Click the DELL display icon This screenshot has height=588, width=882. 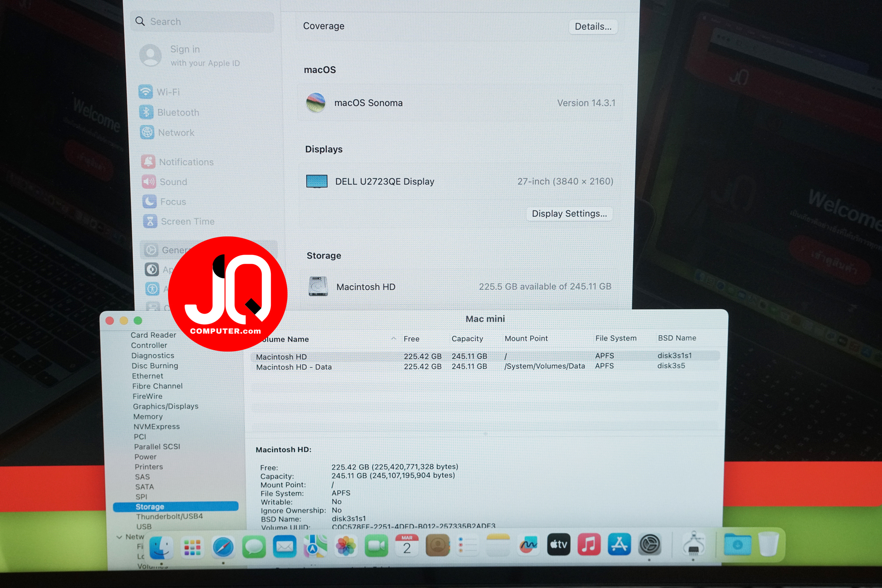[317, 181]
